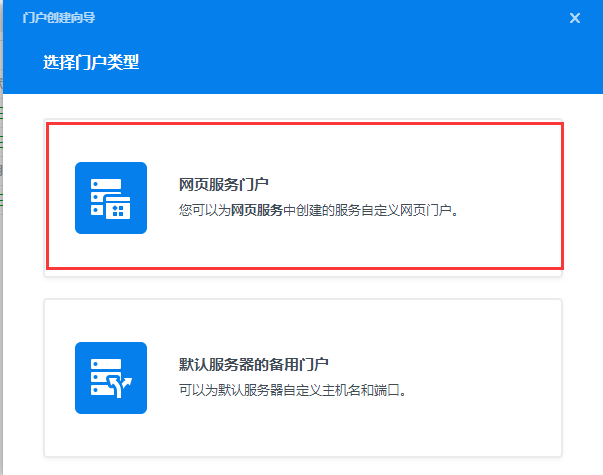
Task: Click the branching arrows in the alternate portal icon
Action: pyautogui.click(x=122, y=385)
